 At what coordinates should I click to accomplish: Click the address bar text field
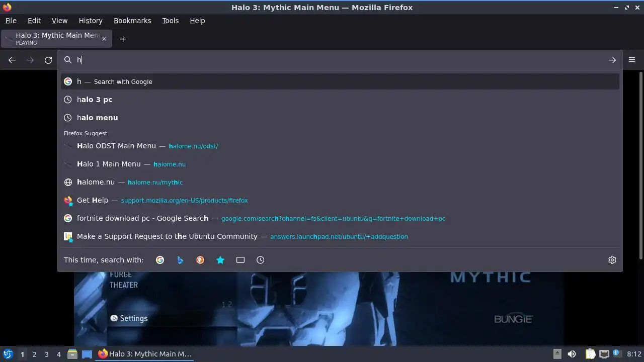click(340, 60)
